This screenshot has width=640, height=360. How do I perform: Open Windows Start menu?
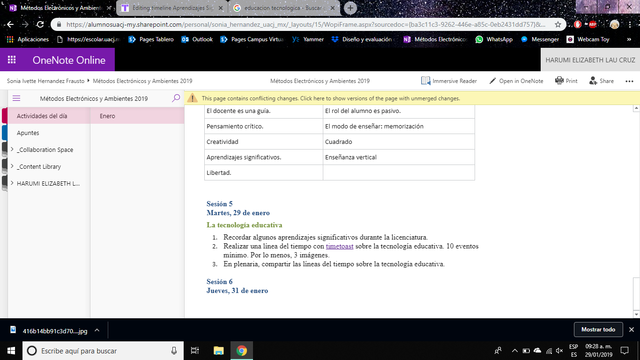11,351
